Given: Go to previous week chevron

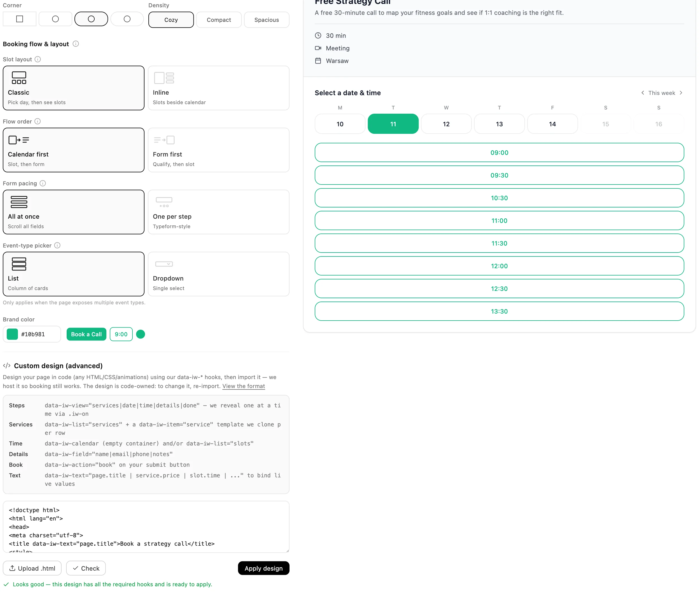Looking at the screenshot, I should (x=642, y=93).
